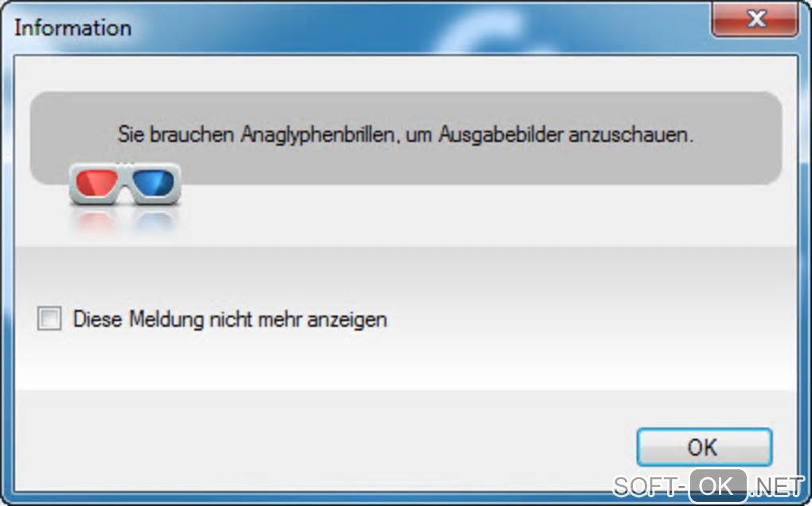The image size is (812, 506).
Task: Click the glasses reflection below the icon
Action: point(125,221)
